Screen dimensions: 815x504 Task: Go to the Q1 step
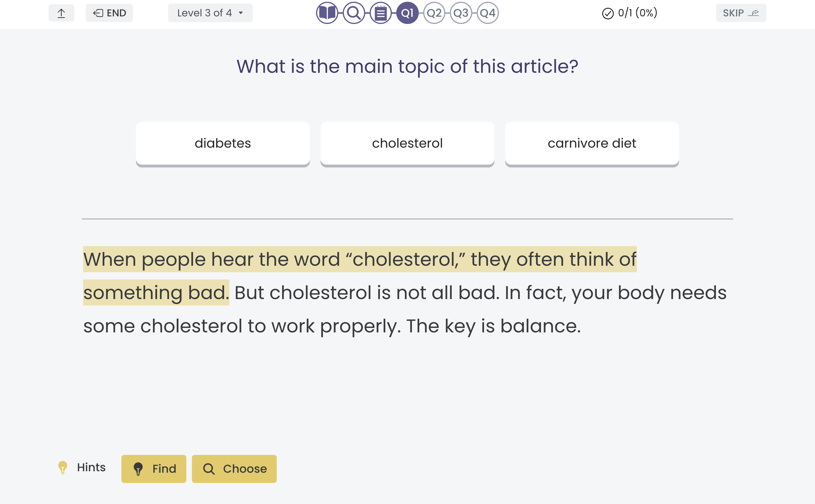[x=407, y=13]
